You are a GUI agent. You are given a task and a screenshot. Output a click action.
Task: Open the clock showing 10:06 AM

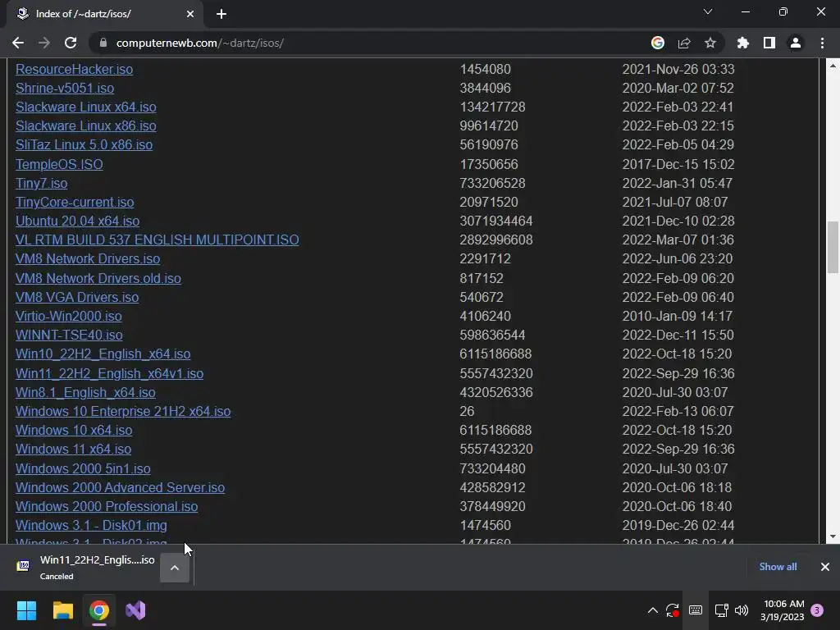783,610
